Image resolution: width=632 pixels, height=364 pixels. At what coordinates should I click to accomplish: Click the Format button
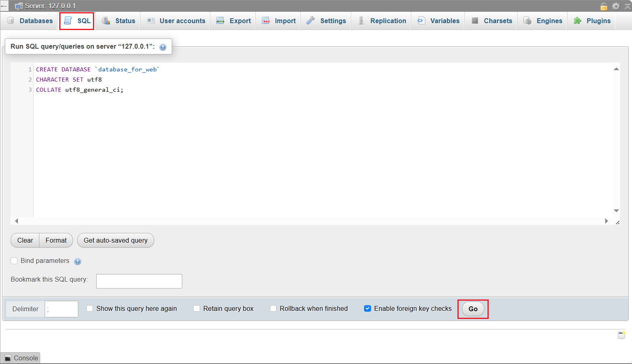pos(56,240)
